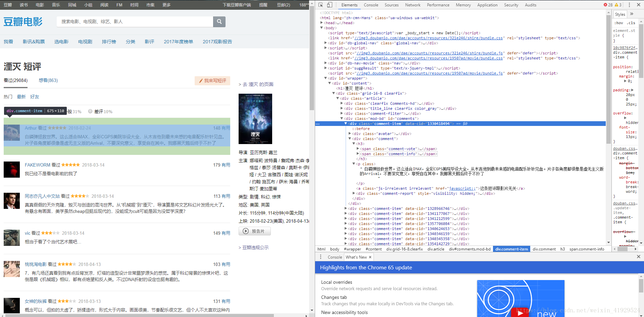Open the 湮灭 movie poster image

[x=255, y=119]
